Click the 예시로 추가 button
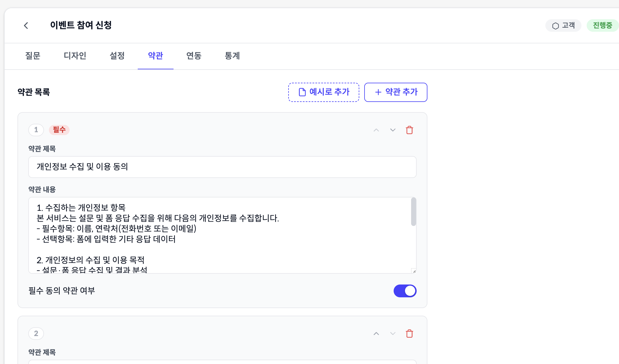Viewport: 619px width, 364px height. 323,92
